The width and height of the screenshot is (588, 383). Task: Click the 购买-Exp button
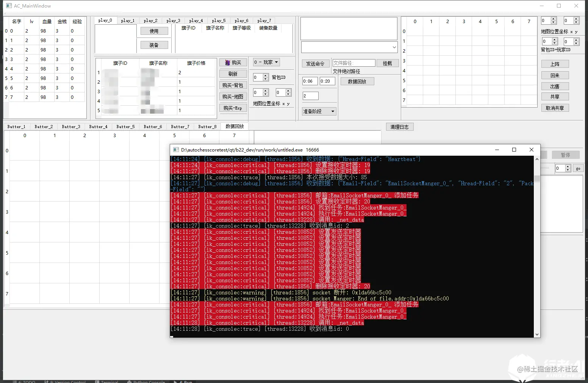[233, 108]
